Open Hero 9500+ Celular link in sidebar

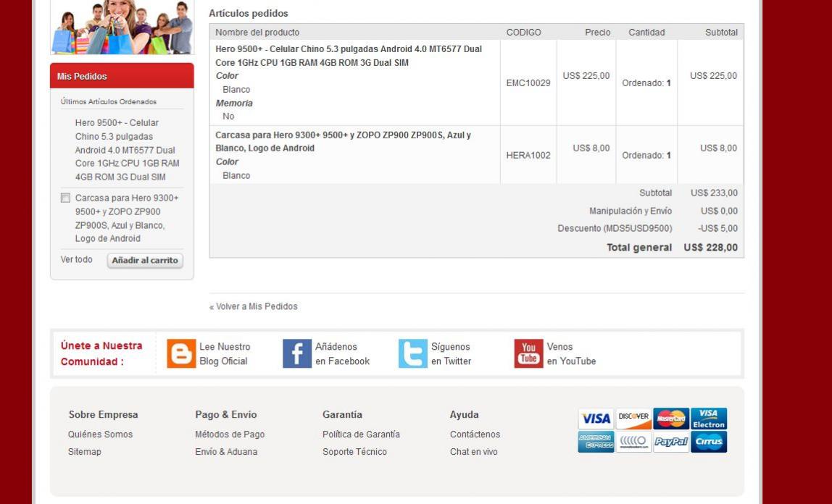(127, 150)
